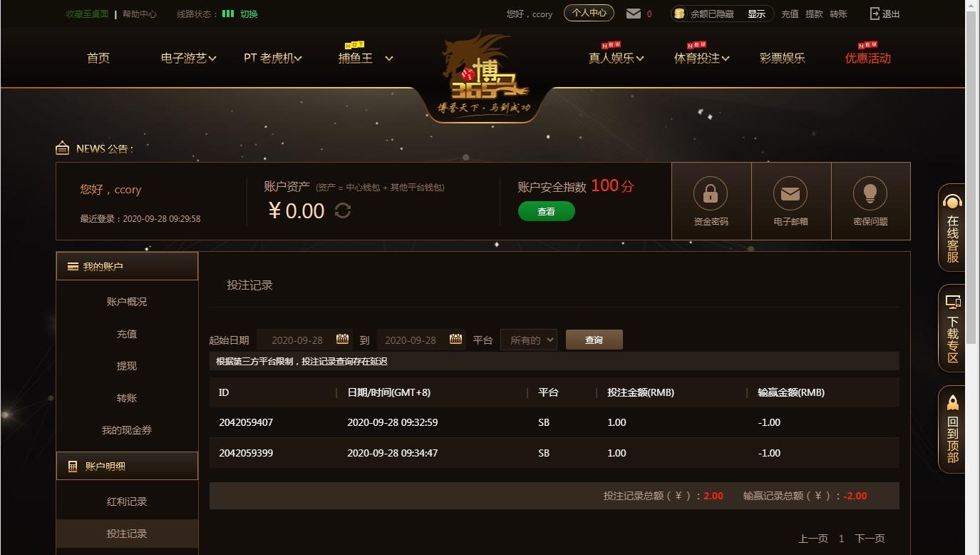Open the 平台 所有的 dropdown
Image resolution: width=980 pixels, height=555 pixels.
529,340
